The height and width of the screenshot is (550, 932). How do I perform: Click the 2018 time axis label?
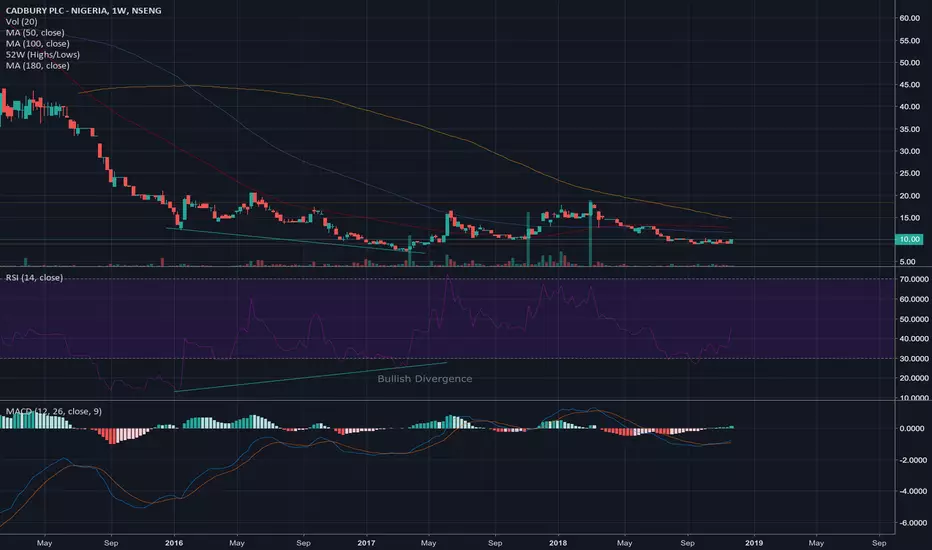[558, 543]
